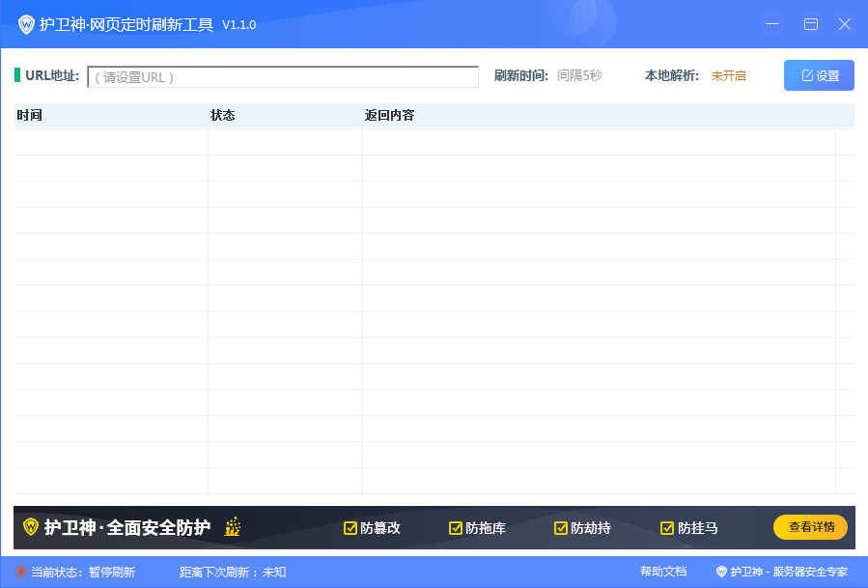Click the sparkle icon in the banner

click(x=232, y=527)
